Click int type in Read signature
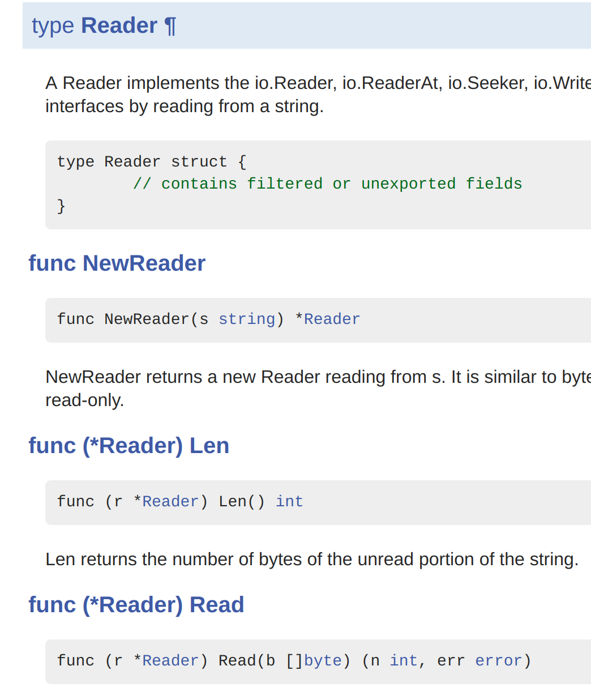Image resolution: width=591 pixels, height=700 pixels. pyautogui.click(x=403, y=661)
